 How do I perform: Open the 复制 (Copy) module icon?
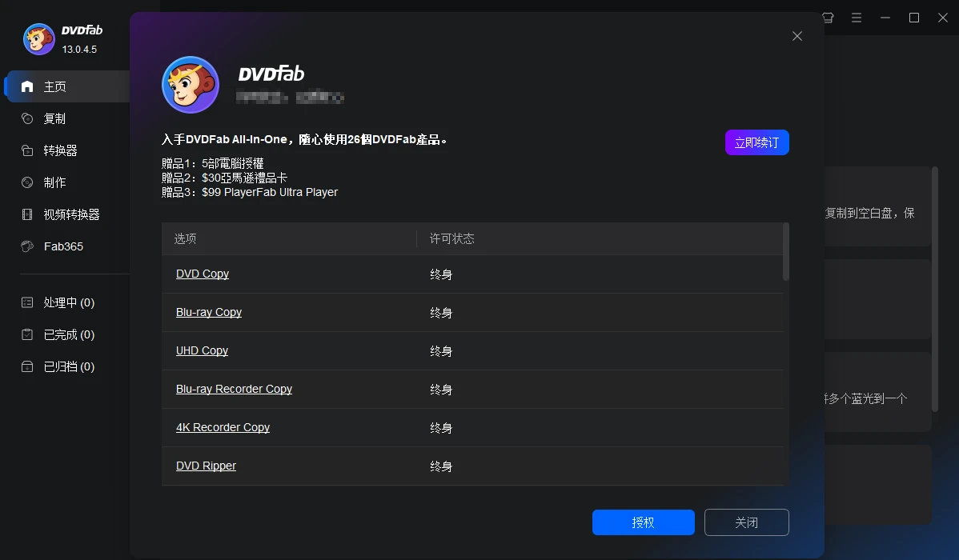tap(27, 118)
